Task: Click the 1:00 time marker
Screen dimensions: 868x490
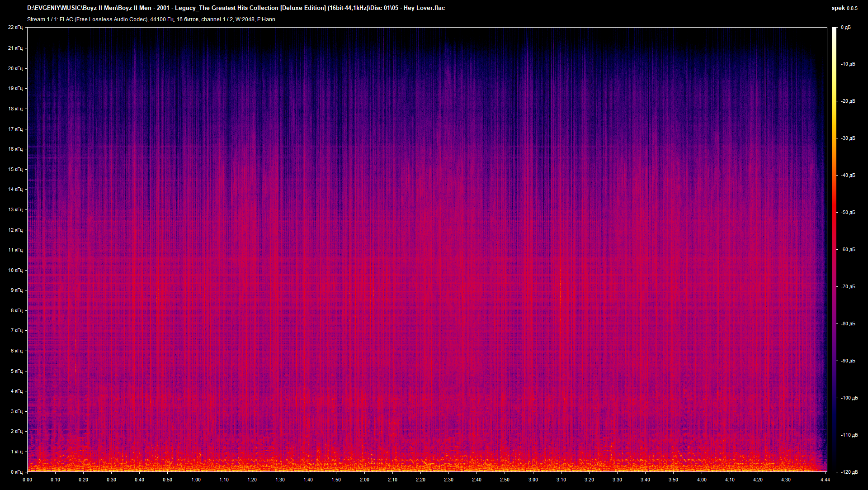Action: tap(196, 480)
